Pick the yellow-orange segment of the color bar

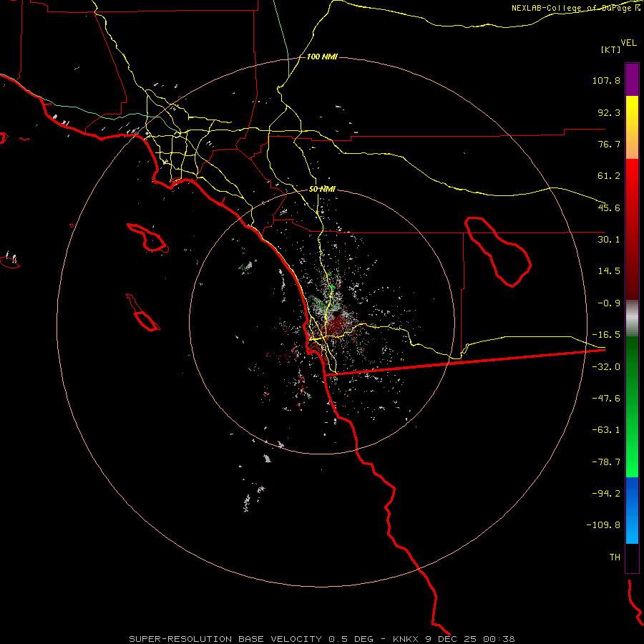[632, 127]
